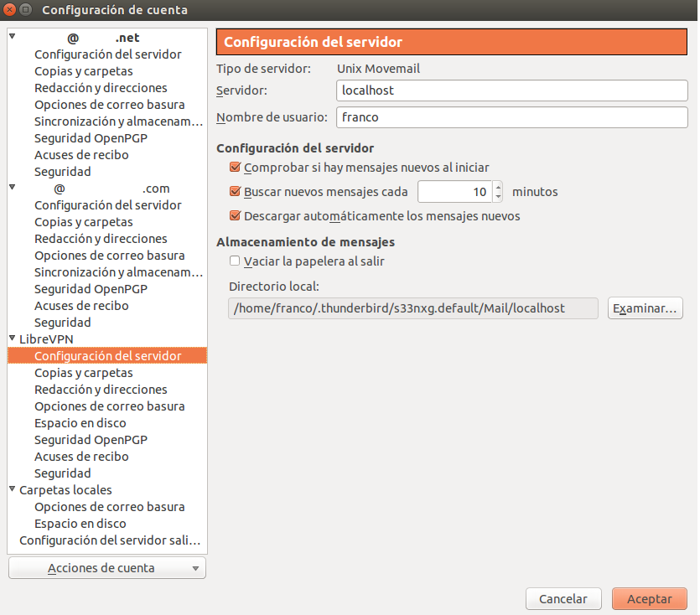Decrease minutes with spinner down arrow
The height and width of the screenshot is (615, 700).
(498, 197)
